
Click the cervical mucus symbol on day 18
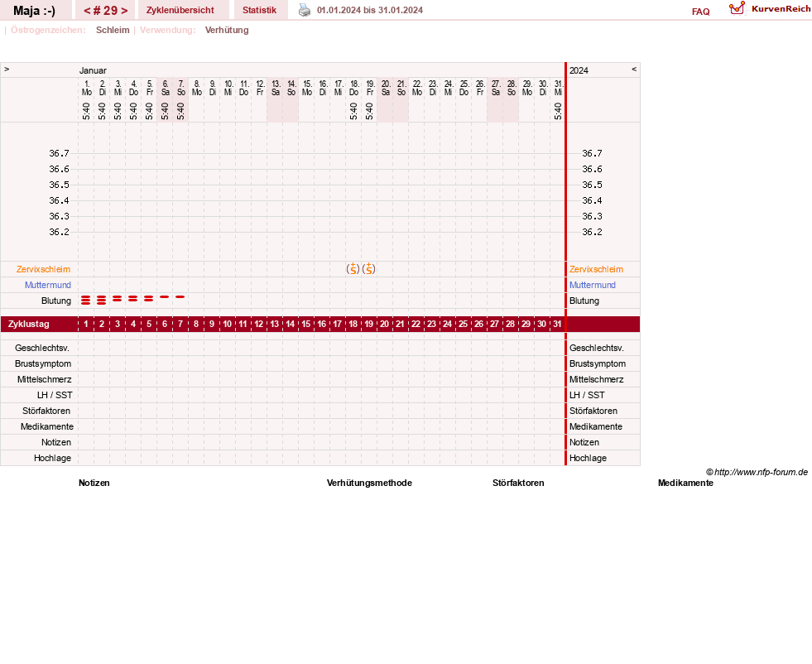[x=353, y=269]
